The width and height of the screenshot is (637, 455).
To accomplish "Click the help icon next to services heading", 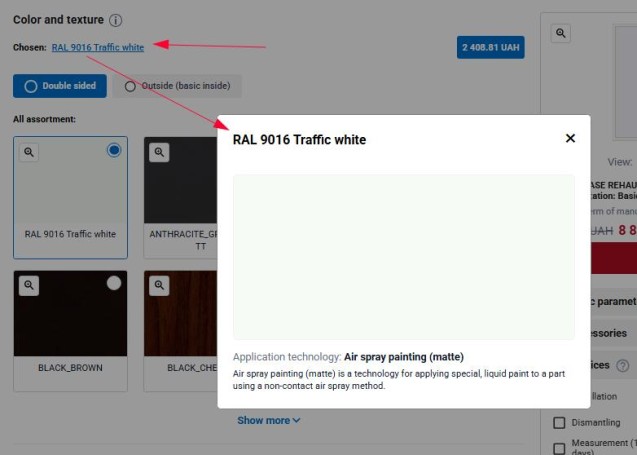I will coord(623,366).
